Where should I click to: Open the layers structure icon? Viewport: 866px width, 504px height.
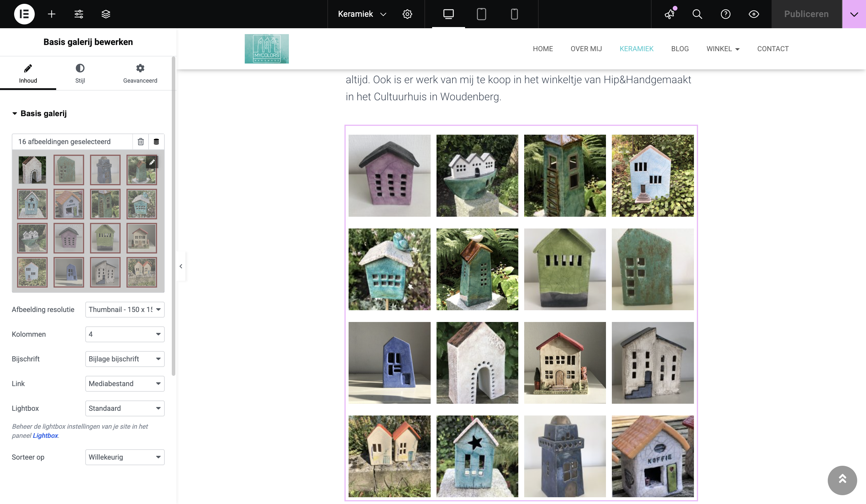pos(106,14)
